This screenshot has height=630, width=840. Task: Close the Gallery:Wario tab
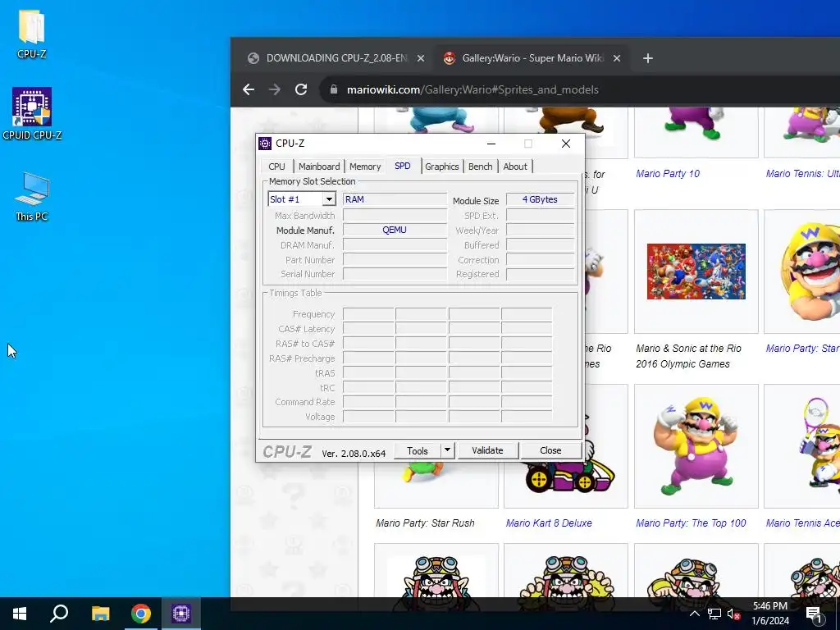[x=617, y=58]
